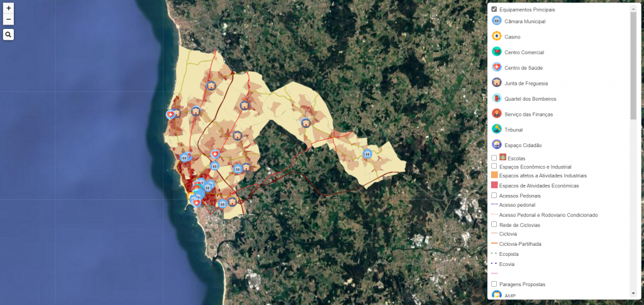Click the 'Ecopista' legend entry
This screenshot has height=305, width=644.
pos(509,254)
